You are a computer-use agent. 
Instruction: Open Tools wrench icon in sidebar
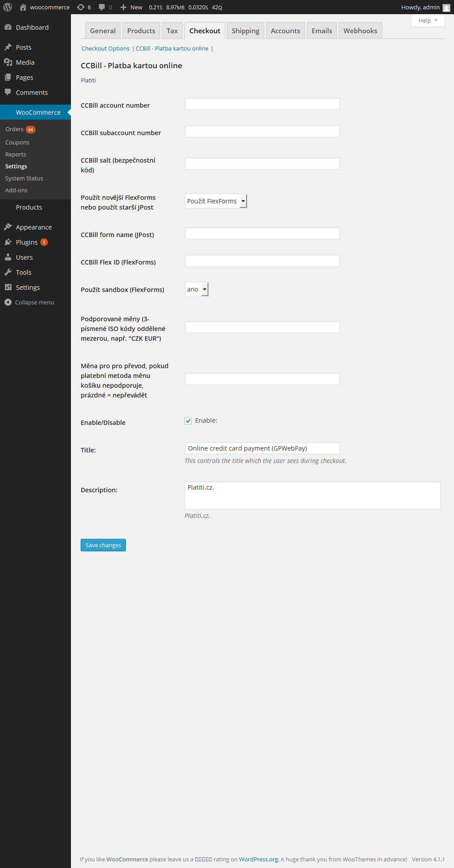tap(8, 272)
